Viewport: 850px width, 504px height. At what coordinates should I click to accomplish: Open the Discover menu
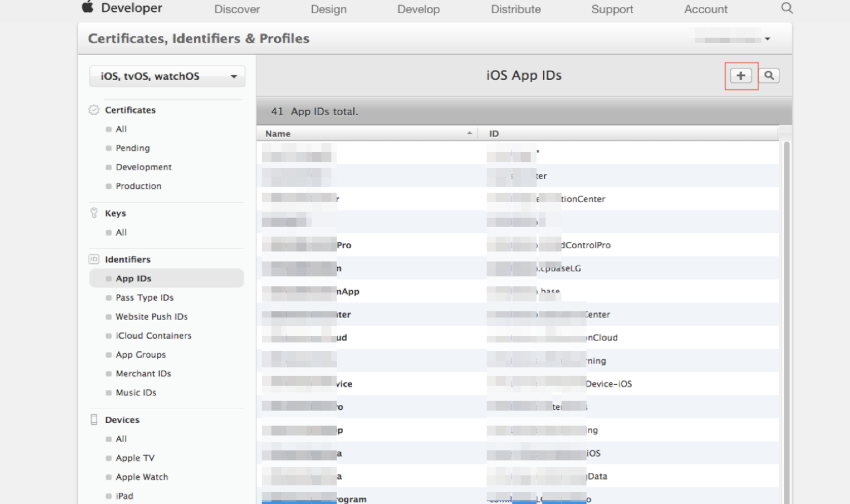[x=237, y=9]
